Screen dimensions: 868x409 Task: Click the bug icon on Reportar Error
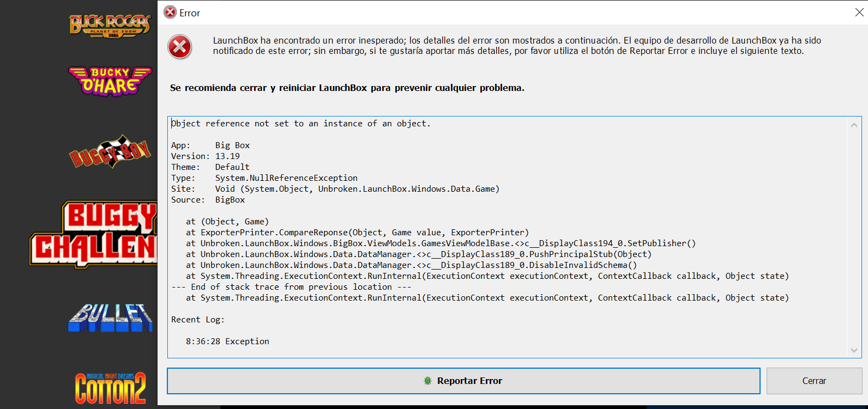click(428, 381)
